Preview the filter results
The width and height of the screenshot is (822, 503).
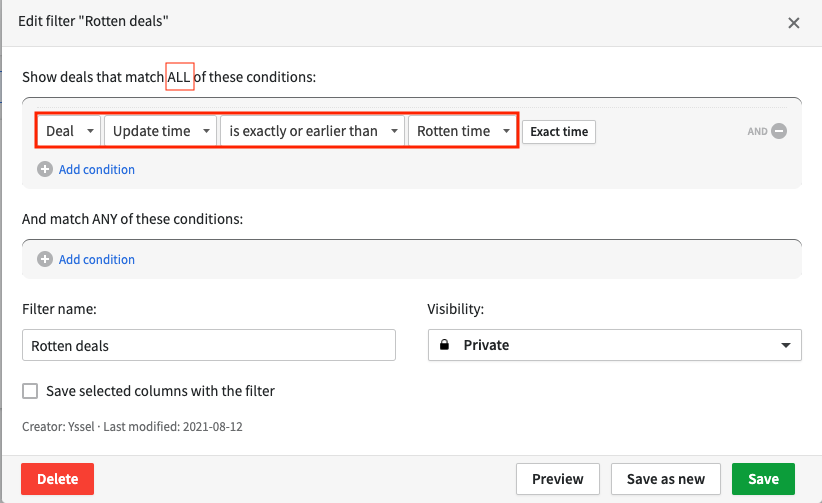pyautogui.click(x=557, y=479)
